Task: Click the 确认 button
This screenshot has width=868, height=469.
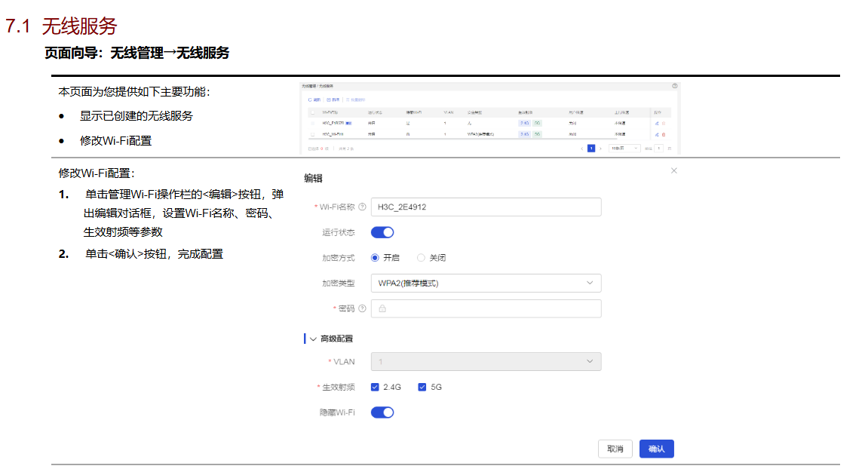Action: (656, 449)
